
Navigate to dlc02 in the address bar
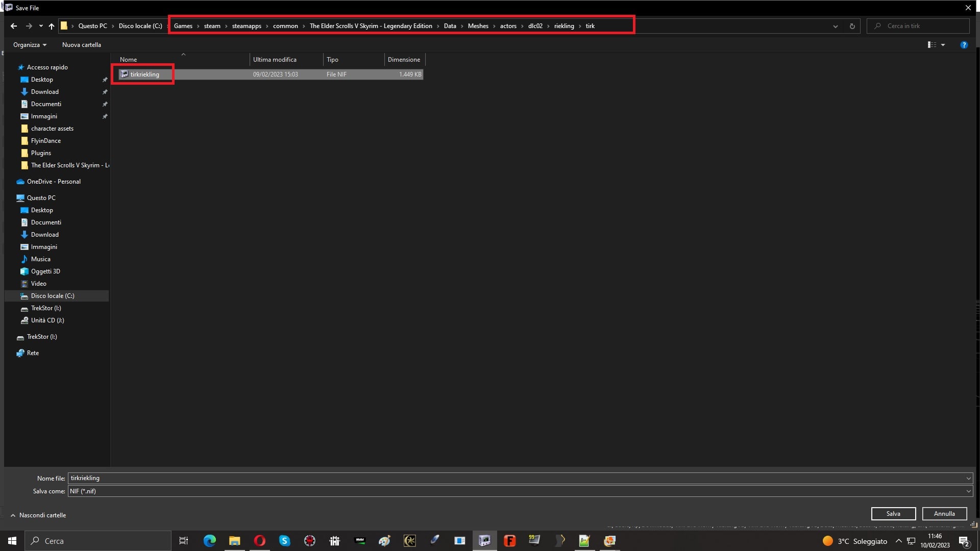click(535, 26)
